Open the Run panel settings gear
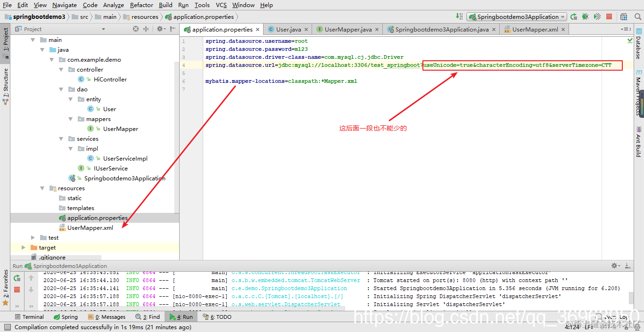 tap(615, 266)
